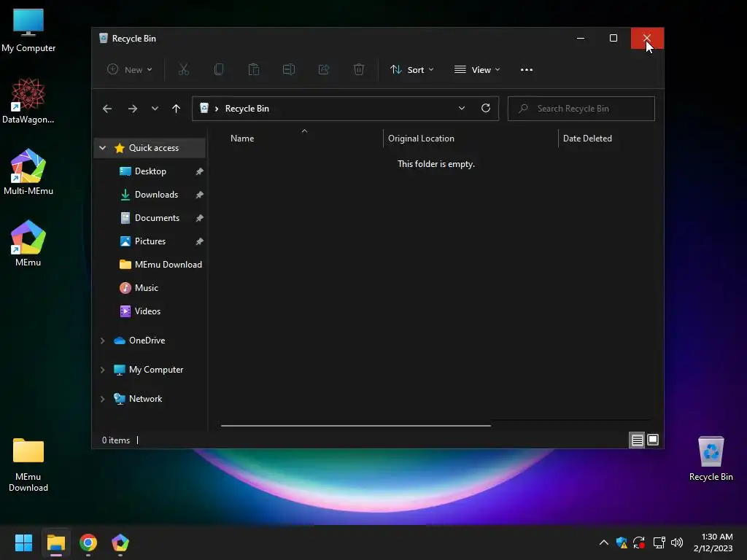
Task: Open the New dropdown menu
Action: 130,69
